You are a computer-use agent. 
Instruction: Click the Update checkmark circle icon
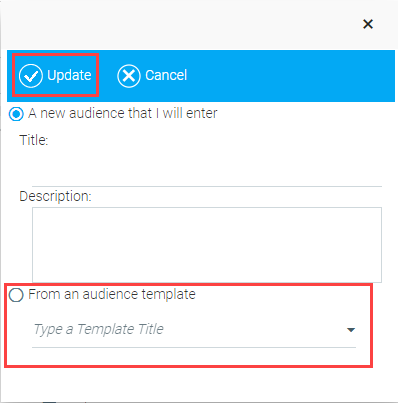point(31,76)
